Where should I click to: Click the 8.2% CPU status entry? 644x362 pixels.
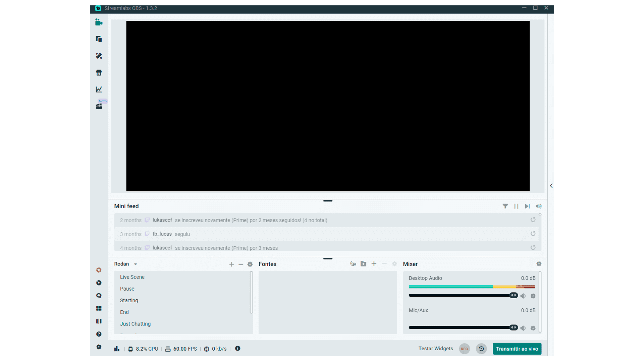(143, 349)
